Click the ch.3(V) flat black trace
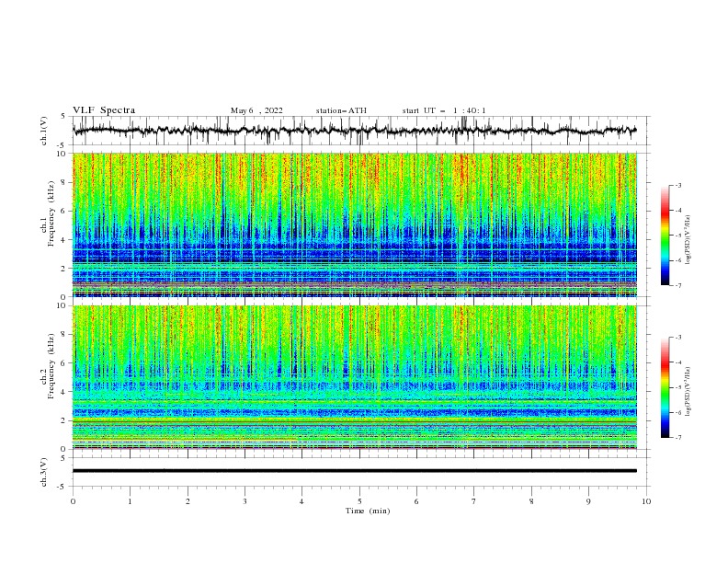 (355, 471)
